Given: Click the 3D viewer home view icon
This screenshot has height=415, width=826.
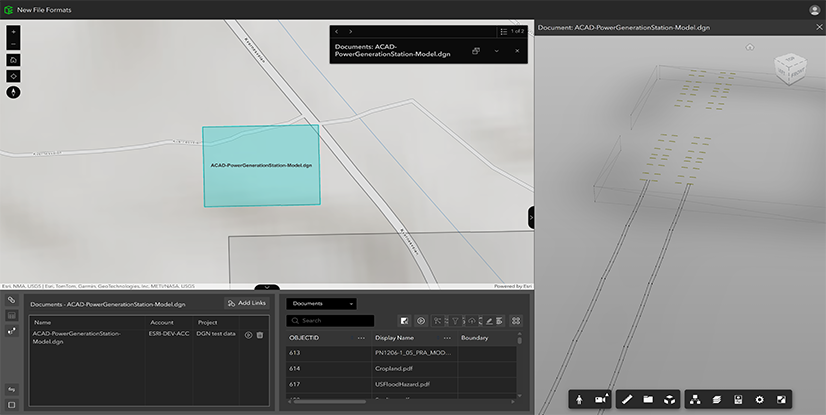Looking at the screenshot, I should 750,47.
